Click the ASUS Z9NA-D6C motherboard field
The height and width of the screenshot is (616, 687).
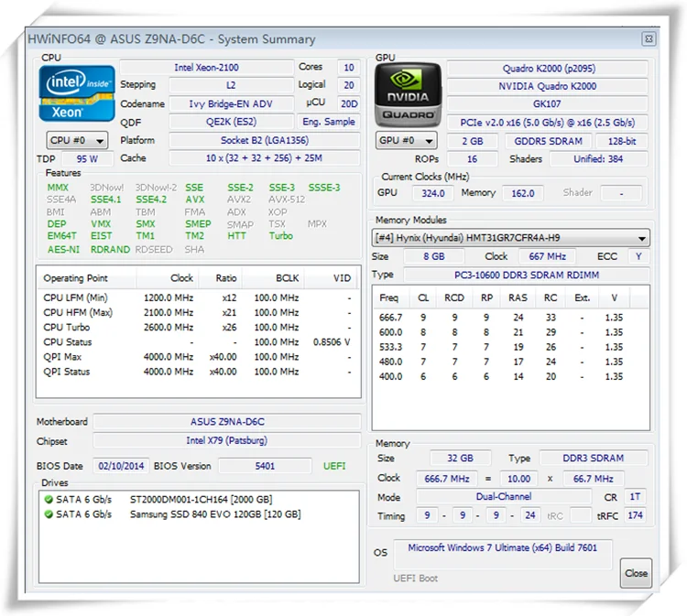227,422
